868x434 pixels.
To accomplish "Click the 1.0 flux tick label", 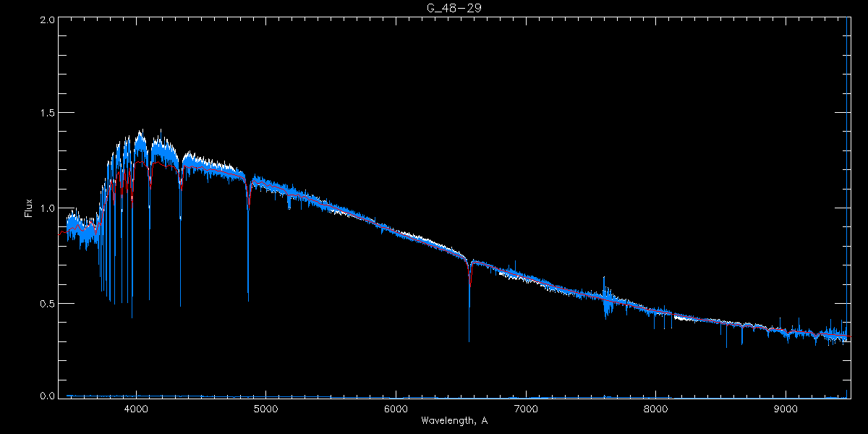I will [x=47, y=208].
